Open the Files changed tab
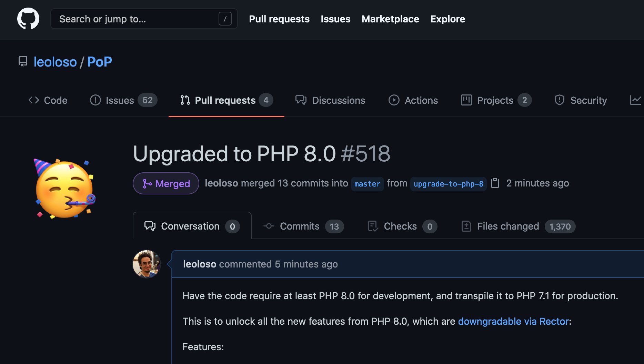Image resolution: width=644 pixels, height=364 pixels. point(518,226)
